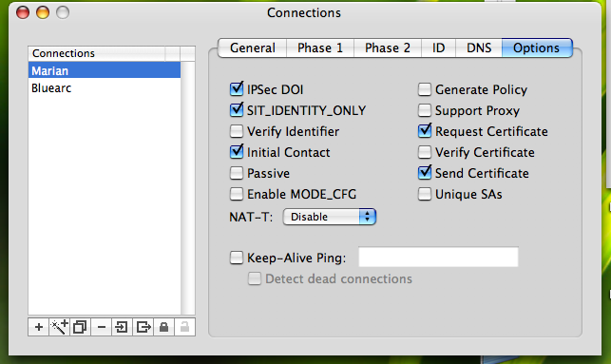Switch to the General tab
Image resolution: width=611 pixels, height=364 pixels.
point(253,48)
